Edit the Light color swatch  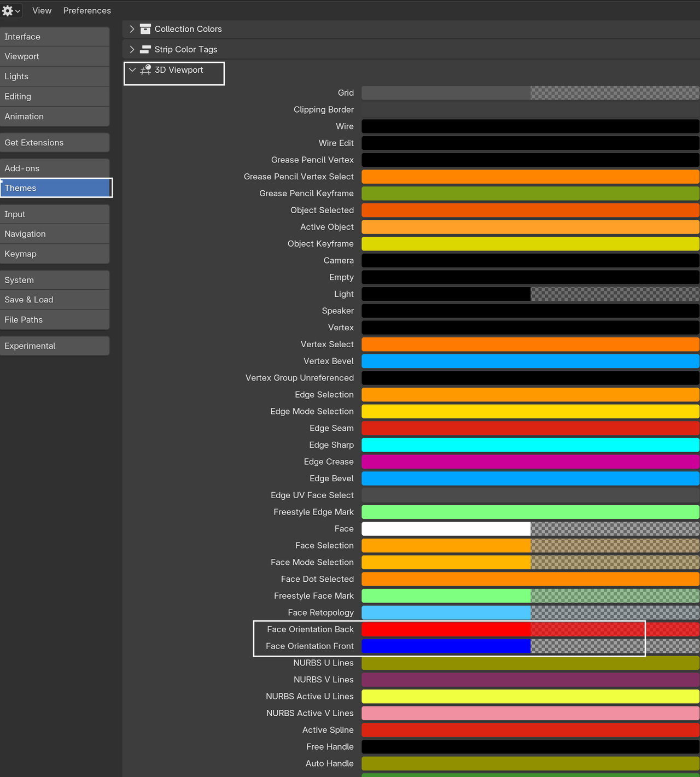pyautogui.click(x=530, y=294)
